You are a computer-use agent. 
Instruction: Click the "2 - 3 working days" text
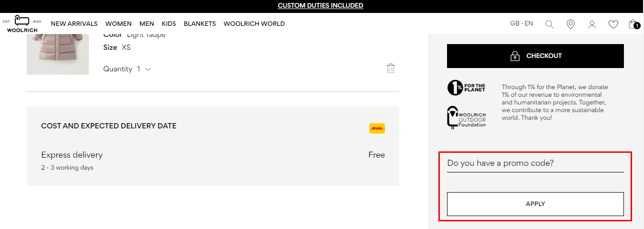tap(67, 168)
